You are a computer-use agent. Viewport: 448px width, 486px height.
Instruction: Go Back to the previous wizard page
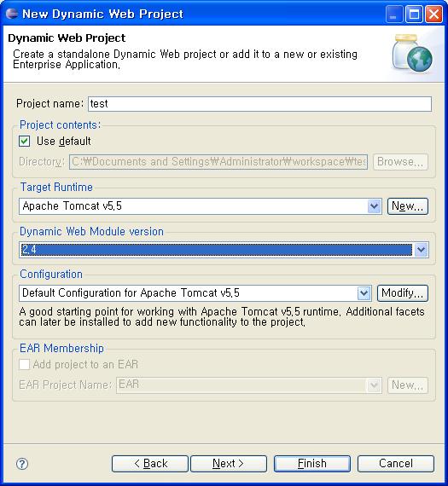point(150,464)
